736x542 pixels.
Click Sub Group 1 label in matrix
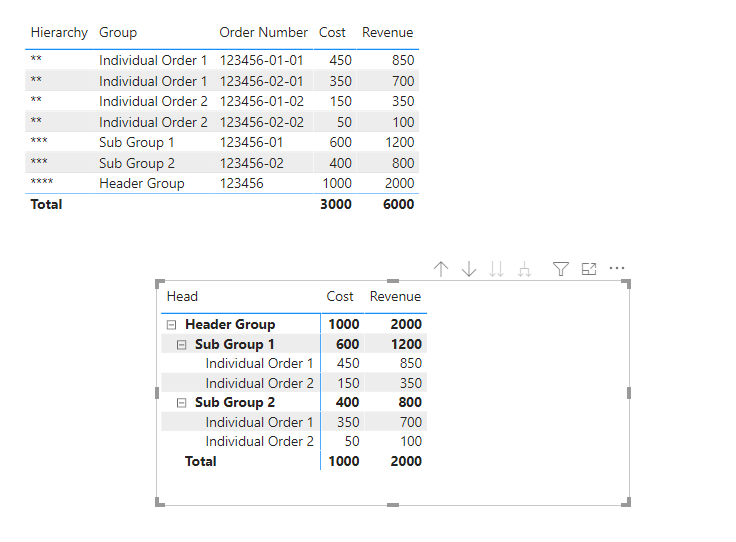click(235, 345)
